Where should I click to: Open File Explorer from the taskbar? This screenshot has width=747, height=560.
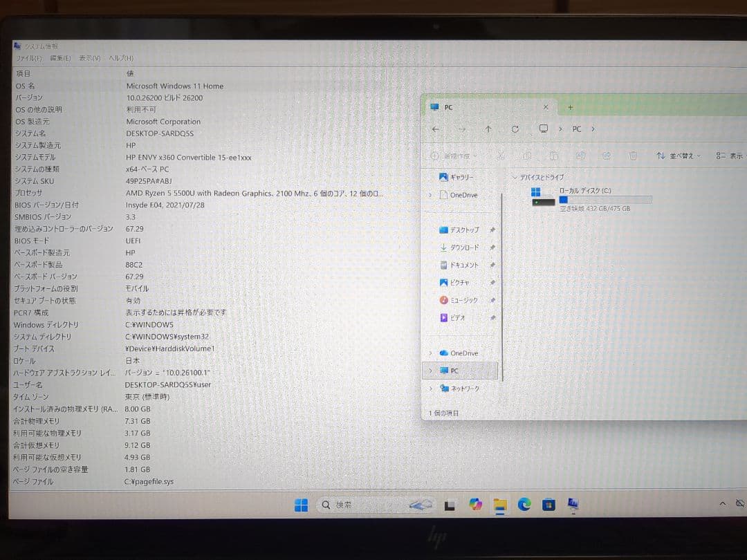point(500,505)
